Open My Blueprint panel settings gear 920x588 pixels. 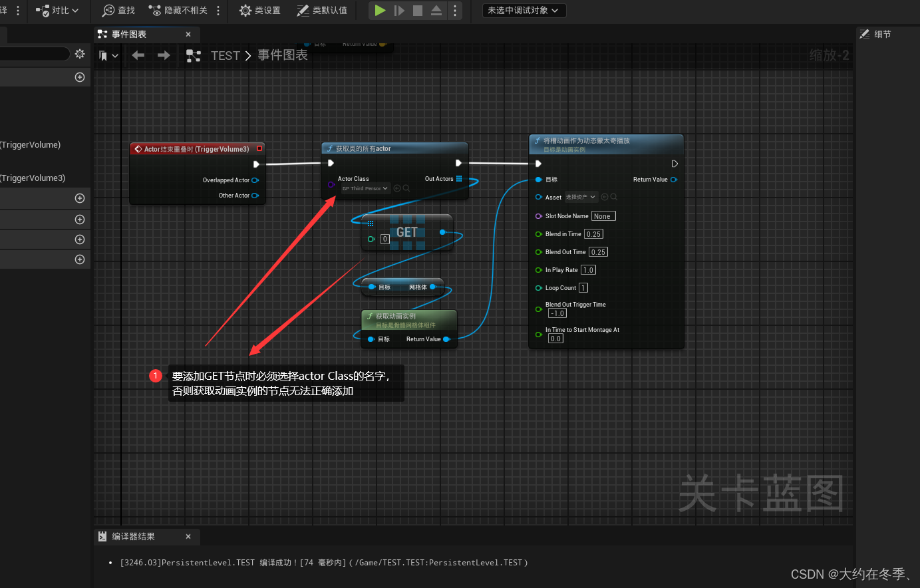(80, 54)
